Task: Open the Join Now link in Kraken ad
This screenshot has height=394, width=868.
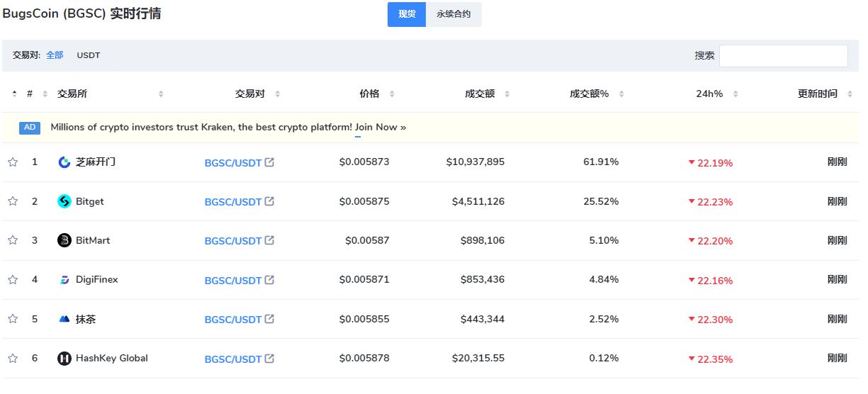Action: [x=381, y=128]
